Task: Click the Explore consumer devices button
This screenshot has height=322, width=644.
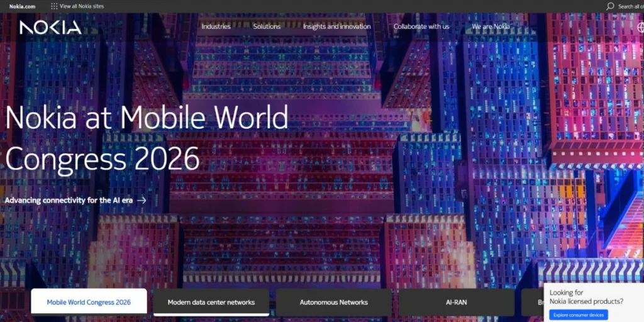Action: click(x=579, y=315)
